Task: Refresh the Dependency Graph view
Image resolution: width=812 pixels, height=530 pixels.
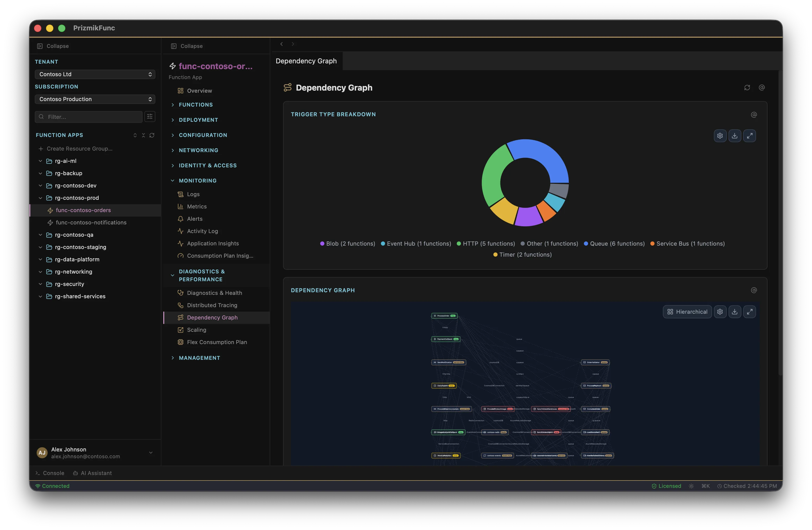Action: click(747, 87)
